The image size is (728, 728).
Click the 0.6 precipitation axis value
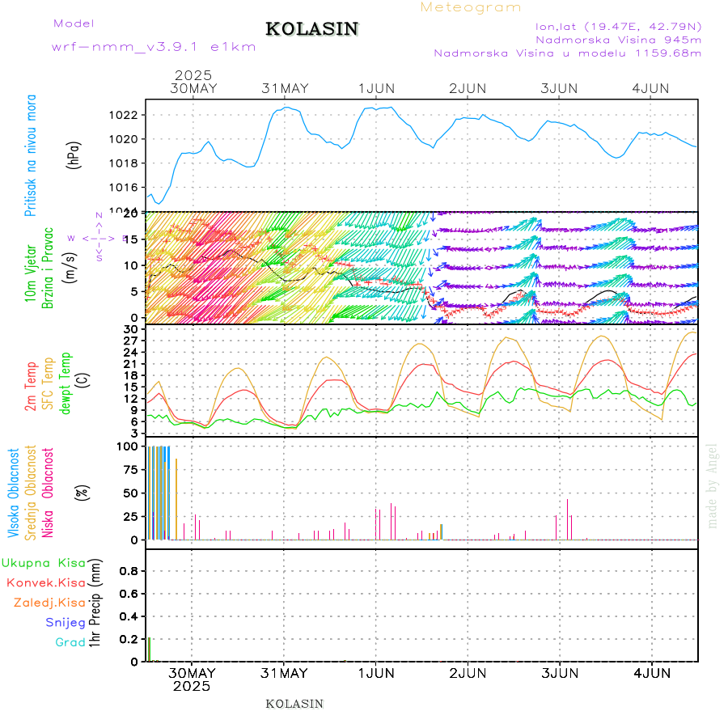tap(129, 594)
